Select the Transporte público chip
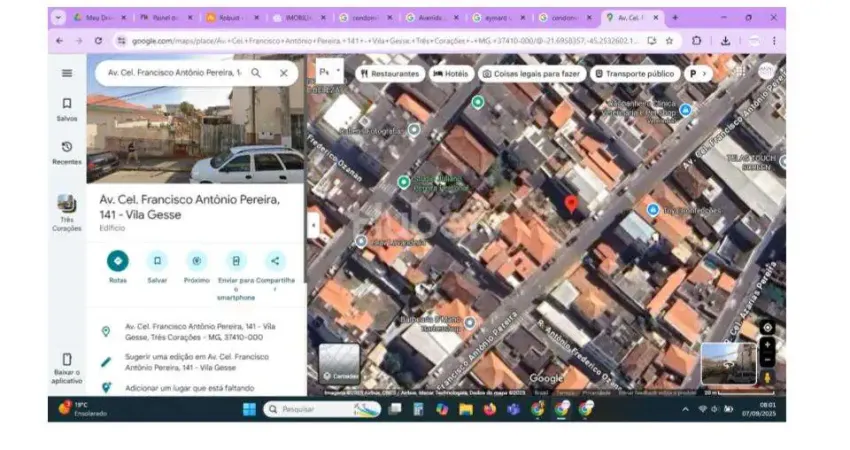Image resolution: width=850 pixels, height=450 pixels. tap(634, 74)
